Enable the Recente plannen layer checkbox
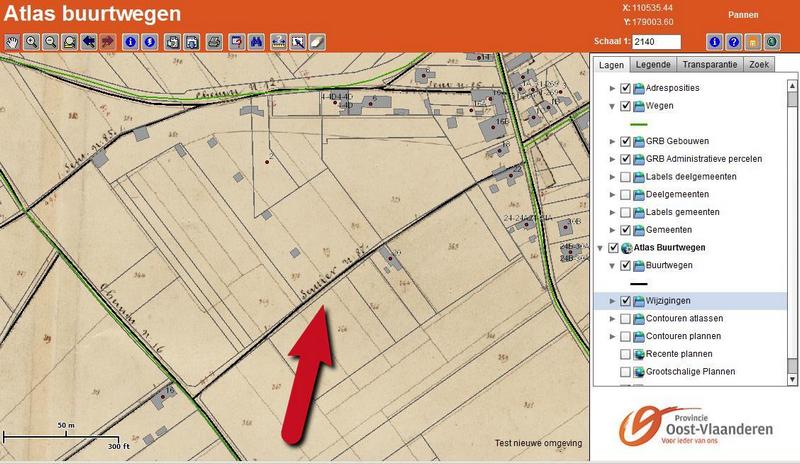 [x=625, y=354]
